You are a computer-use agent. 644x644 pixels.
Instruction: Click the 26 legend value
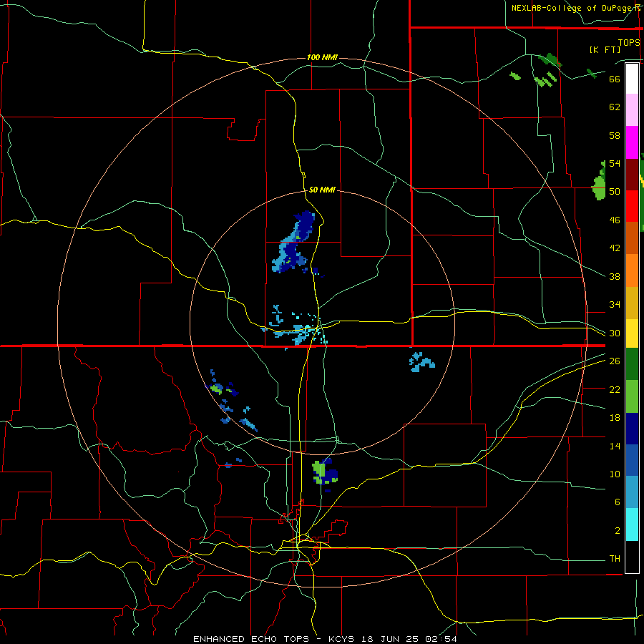(615, 361)
